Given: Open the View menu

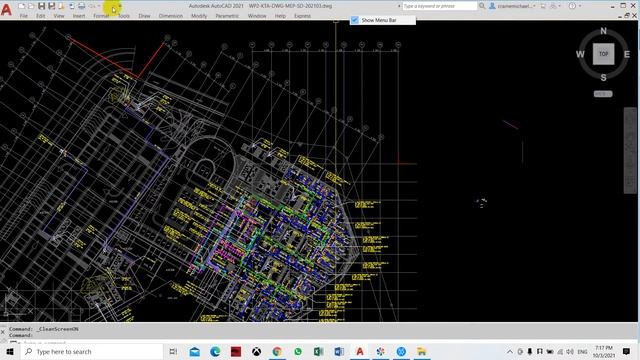Looking at the screenshot, I should pos(59,16).
